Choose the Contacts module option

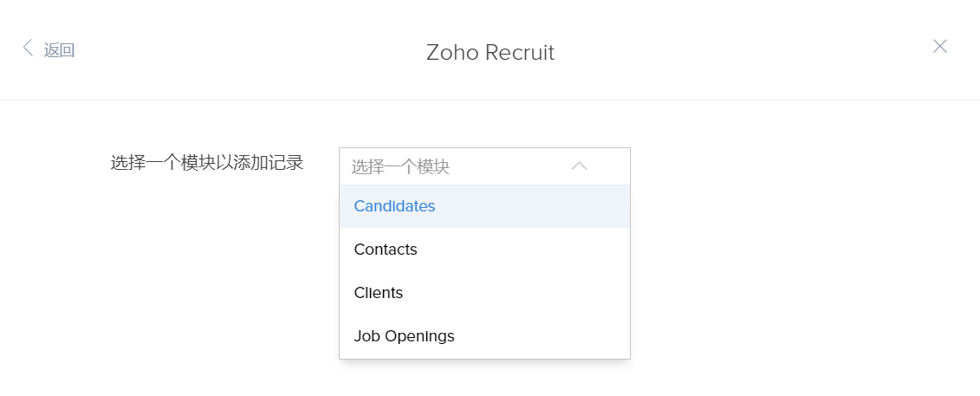click(x=386, y=250)
